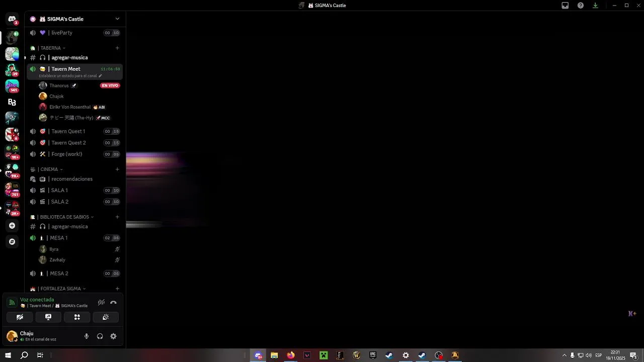Viewport: 644px width, 362px height.
Task: Join Tavern Quest 2 voice channel
Action: pos(74,143)
